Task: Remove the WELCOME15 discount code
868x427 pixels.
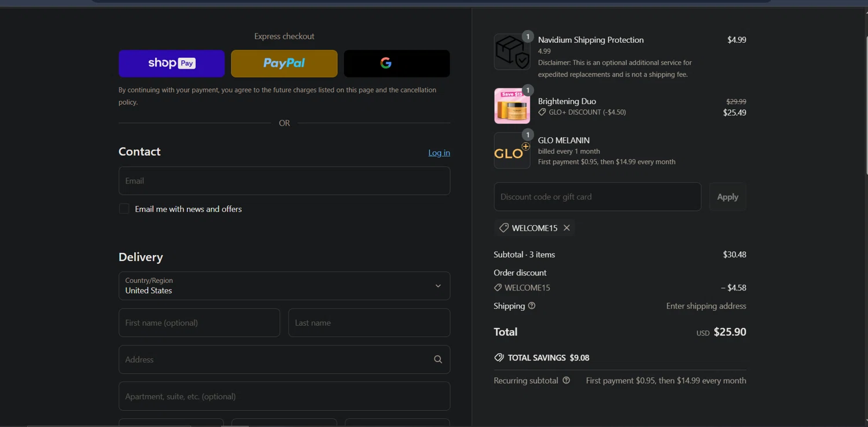Action: point(567,228)
